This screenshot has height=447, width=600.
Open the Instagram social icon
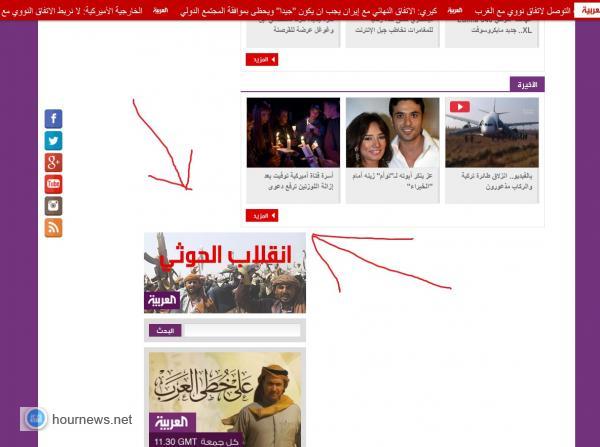click(x=53, y=206)
